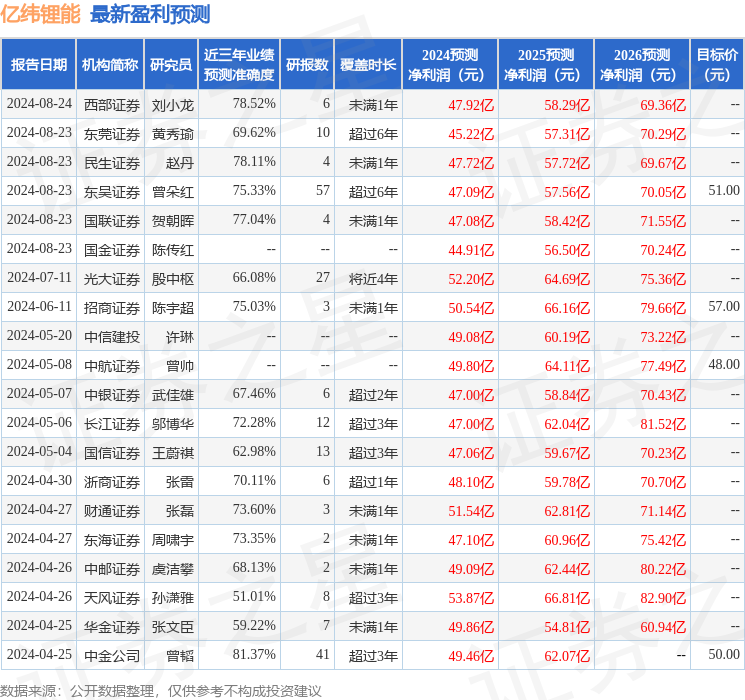This screenshot has width=745, height=700.
Task: Click analyst name 周啸宇
Action: [172, 540]
